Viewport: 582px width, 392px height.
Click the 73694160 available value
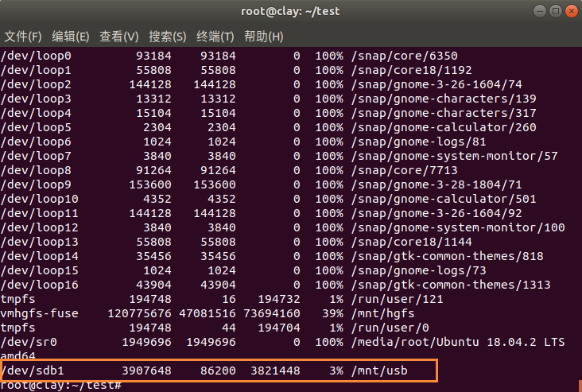(272, 313)
